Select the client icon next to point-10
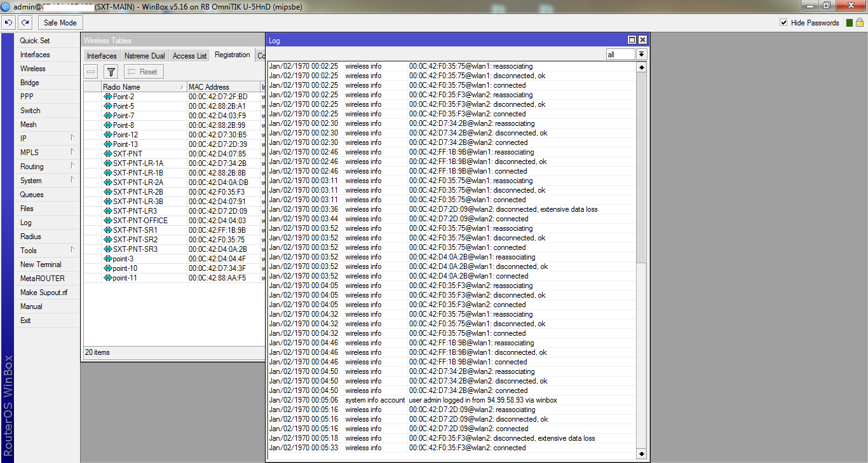Viewport: 868px width, 463px height. click(107, 268)
